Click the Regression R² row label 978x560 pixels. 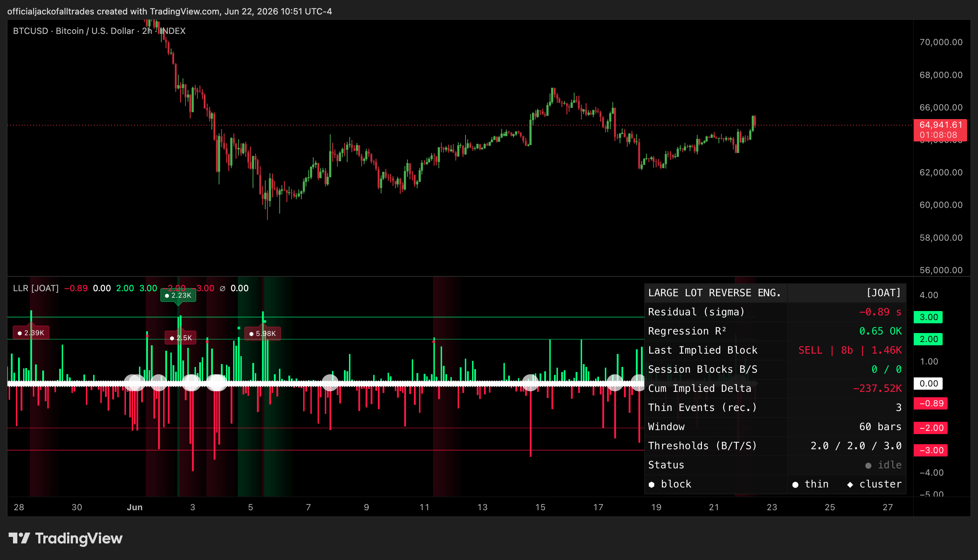coord(687,331)
